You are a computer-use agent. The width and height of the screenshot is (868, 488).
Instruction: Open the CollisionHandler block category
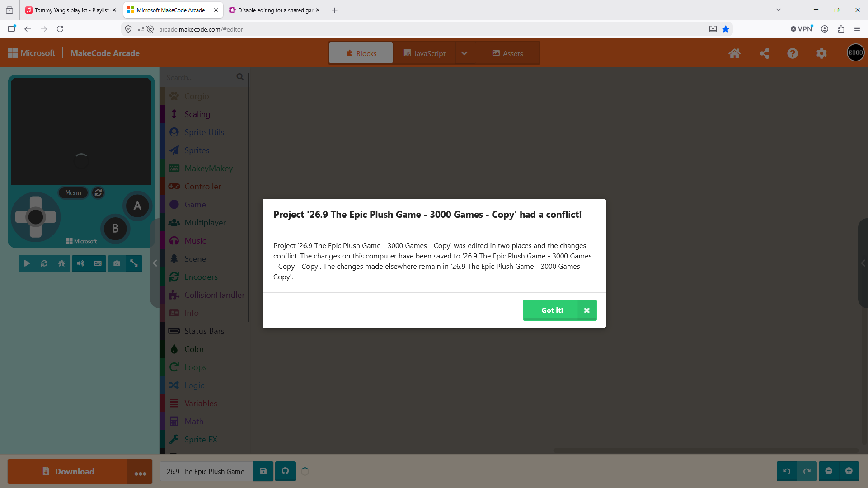pyautogui.click(x=204, y=295)
